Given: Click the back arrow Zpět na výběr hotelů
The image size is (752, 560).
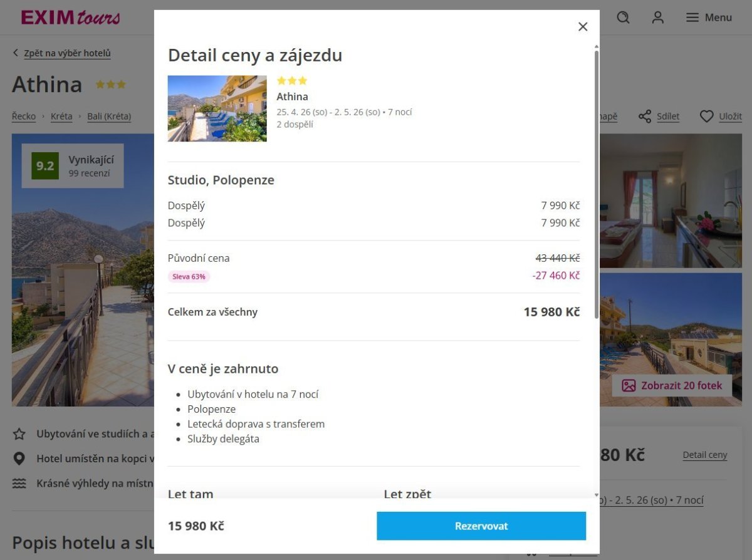Looking at the screenshot, I should [16, 53].
